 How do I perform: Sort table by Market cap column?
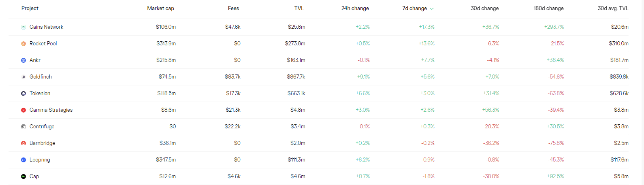coord(160,9)
